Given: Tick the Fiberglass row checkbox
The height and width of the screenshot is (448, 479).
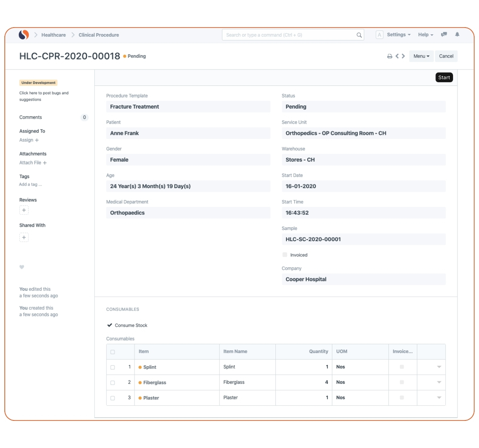Looking at the screenshot, I should click(x=113, y=383).
